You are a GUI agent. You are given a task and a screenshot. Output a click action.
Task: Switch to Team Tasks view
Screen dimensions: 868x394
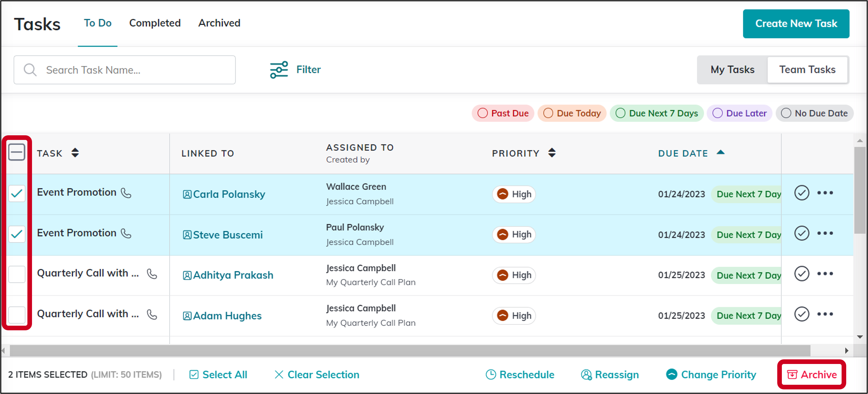pos(807,70)
